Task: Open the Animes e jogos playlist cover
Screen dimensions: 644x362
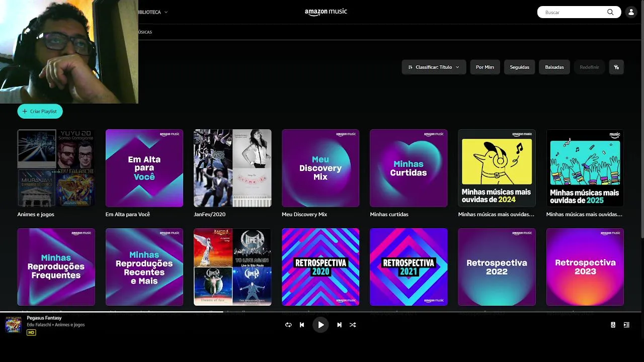Action: tap(56, 168)
